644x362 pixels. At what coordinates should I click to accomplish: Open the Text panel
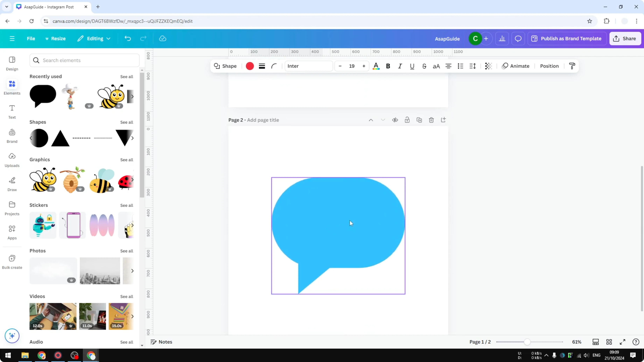12,112
